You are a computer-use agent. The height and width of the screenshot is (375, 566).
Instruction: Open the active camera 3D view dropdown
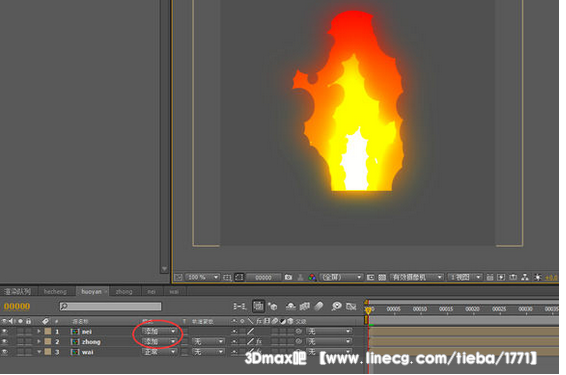(x=416, y=277)
